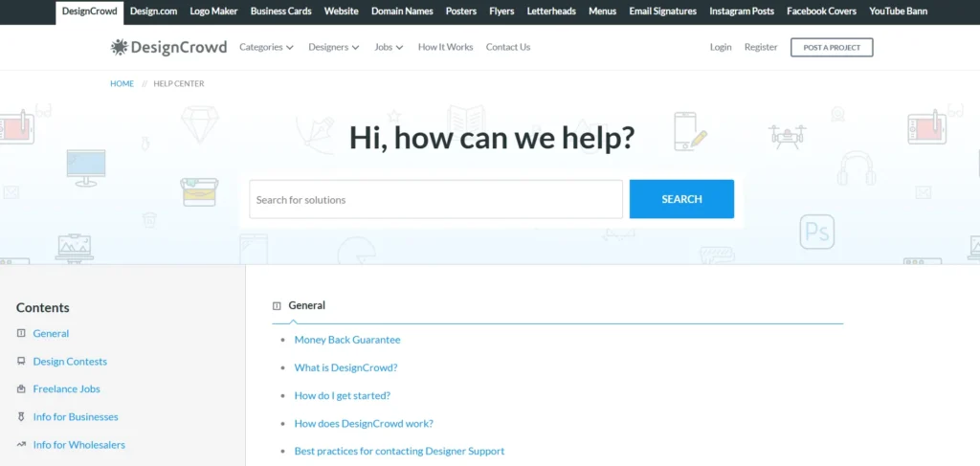
Task: Expand the Designers dropdown menu
Action: tap(333, 47)
